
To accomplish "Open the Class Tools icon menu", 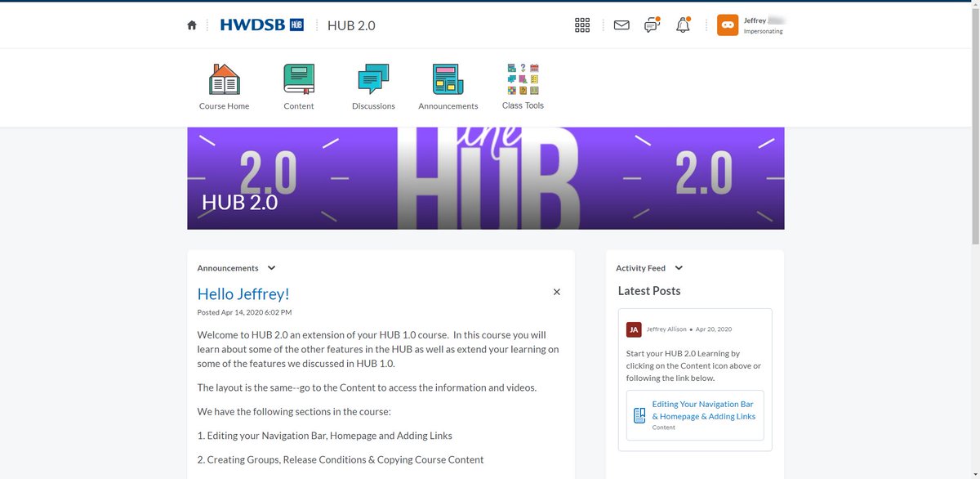I will coord(523,79).
